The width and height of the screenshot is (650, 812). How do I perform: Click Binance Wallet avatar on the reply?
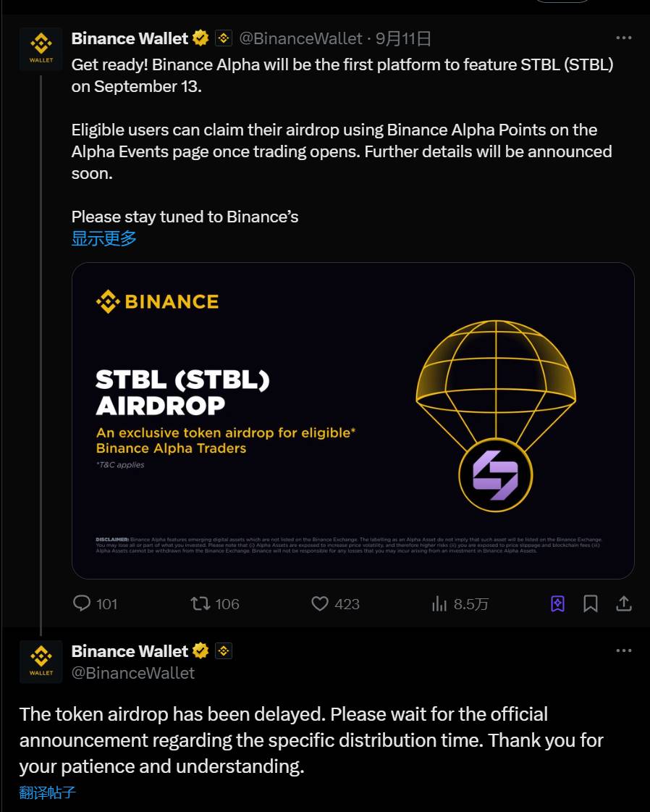point(41,661)
